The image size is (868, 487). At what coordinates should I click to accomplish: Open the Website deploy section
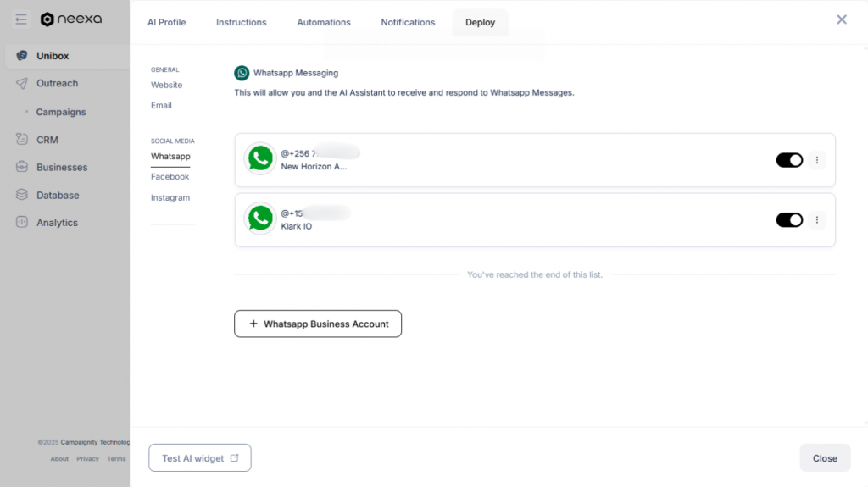coord(167,86)
